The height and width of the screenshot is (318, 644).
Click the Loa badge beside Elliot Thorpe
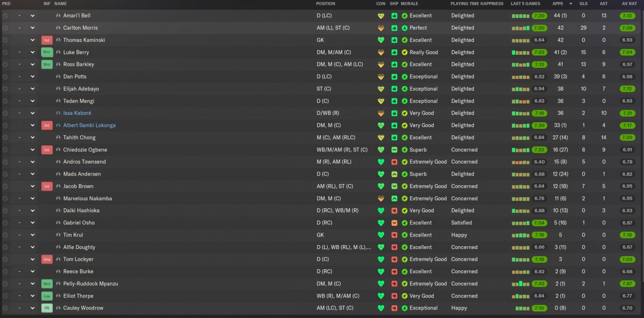tap(47, 296)
